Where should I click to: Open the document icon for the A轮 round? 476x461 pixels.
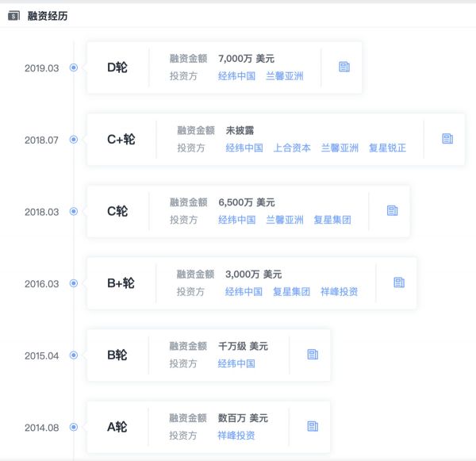[x=313, y=426]
